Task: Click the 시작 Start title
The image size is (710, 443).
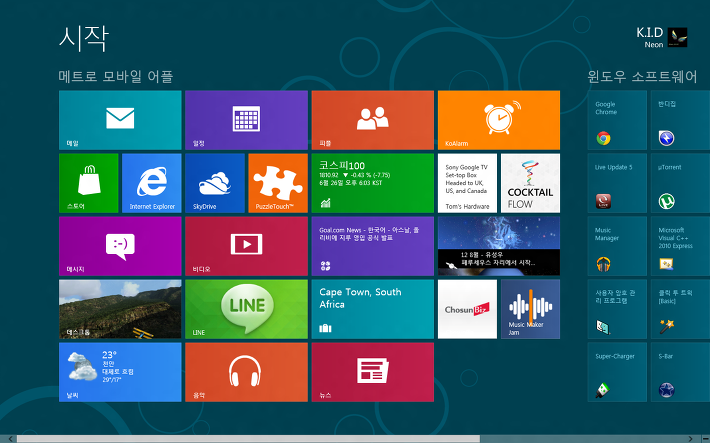Action: pos(84,38)
